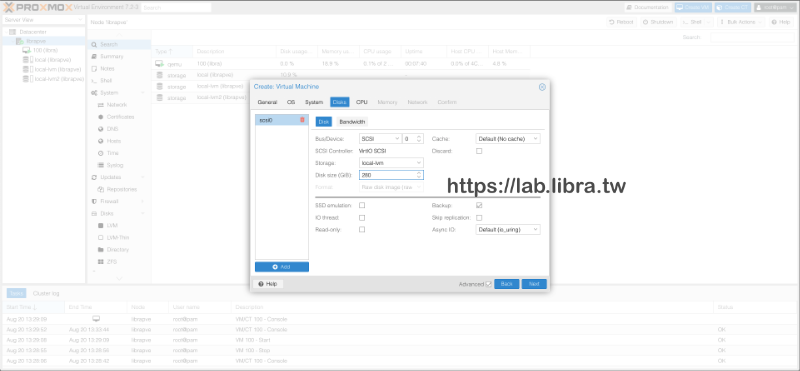
Task: Enable SSD emulation checkbox
Action: point(362,205)
